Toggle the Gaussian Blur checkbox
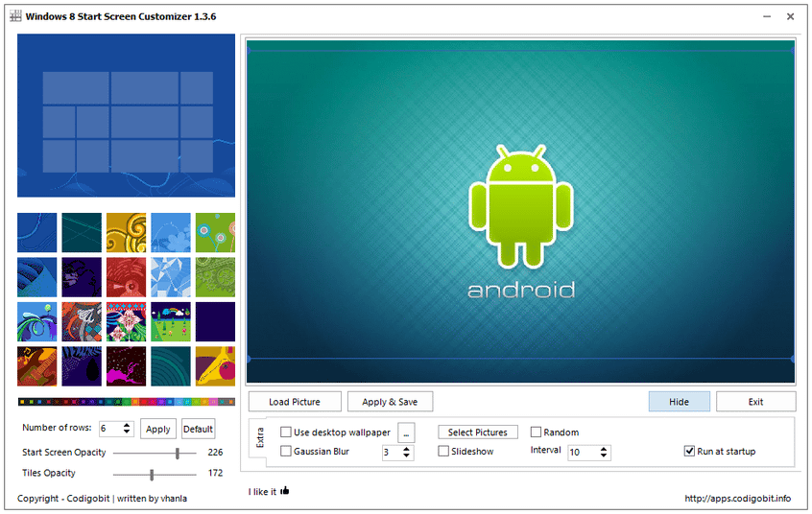Viewport: 812px width, 514px height. click(x=286, y=452)
